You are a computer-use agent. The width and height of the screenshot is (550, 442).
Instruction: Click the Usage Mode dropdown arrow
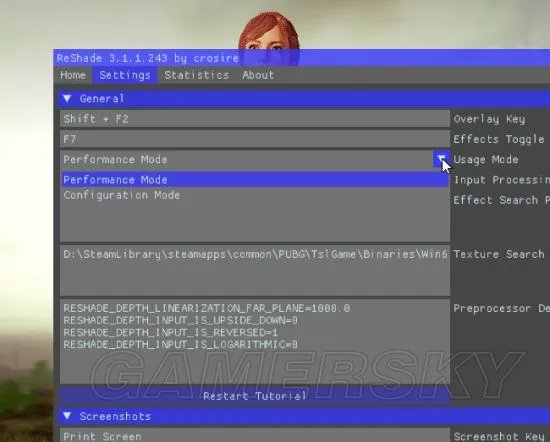441,159
